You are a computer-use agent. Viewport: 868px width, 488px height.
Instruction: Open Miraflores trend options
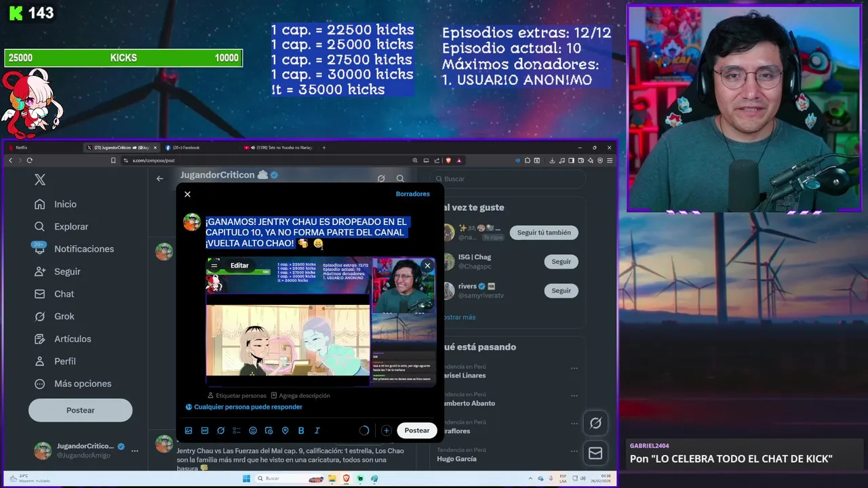574,424
